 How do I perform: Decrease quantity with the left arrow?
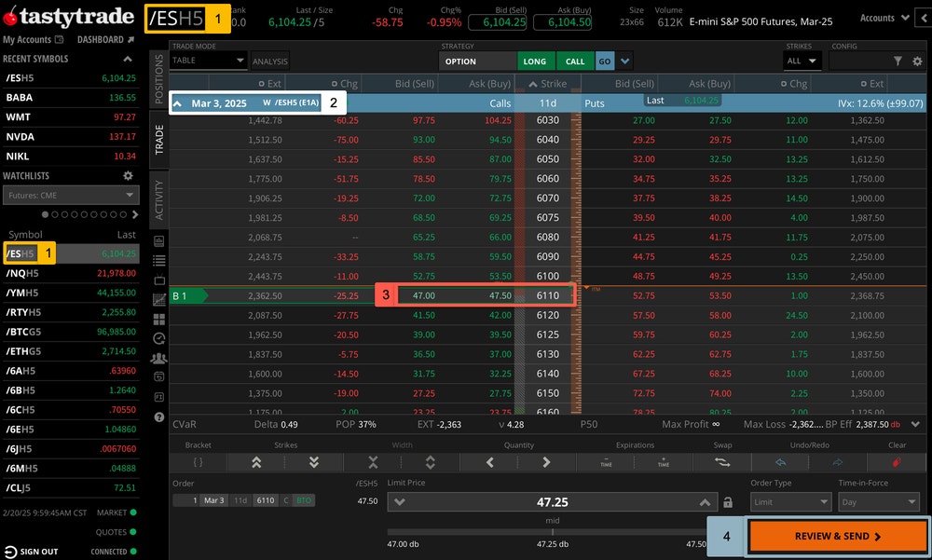pos(490,462)
